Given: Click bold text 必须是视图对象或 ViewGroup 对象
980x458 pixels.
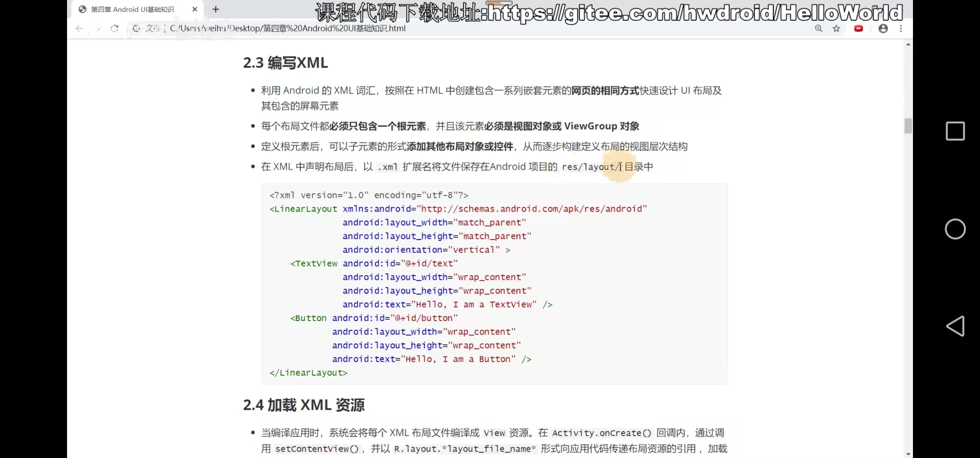Looking at the screenshot, I should coord(562,126).
